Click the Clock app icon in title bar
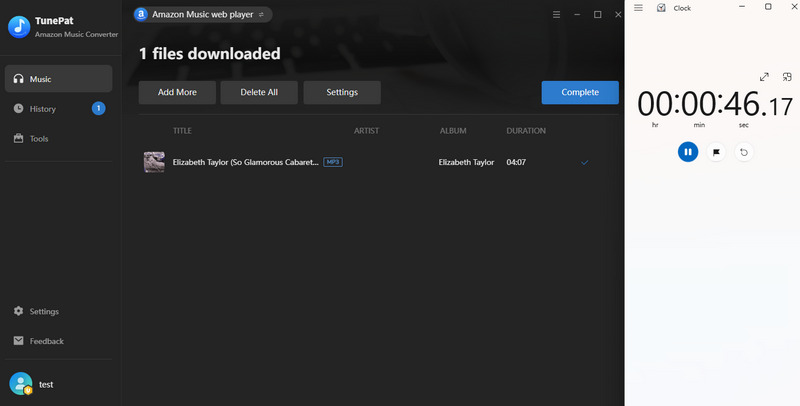Viewport: 800px width, 406px height. pos(661,8)
